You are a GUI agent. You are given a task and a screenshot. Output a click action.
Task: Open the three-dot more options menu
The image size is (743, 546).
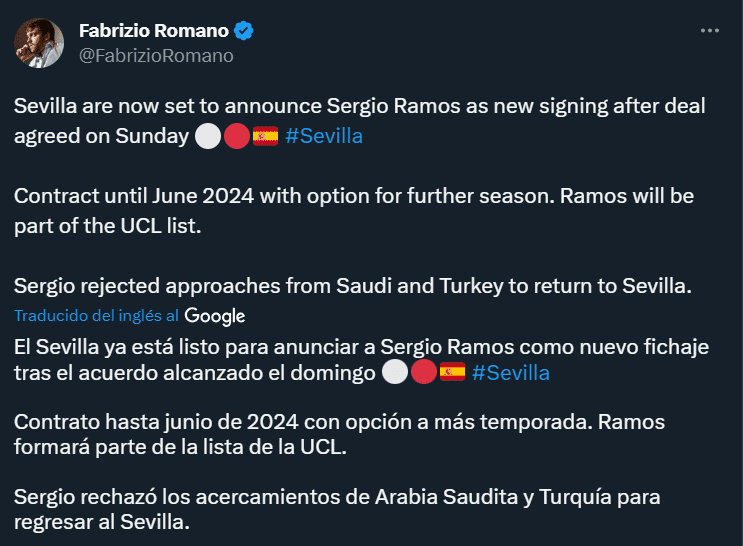pos(709,31)
